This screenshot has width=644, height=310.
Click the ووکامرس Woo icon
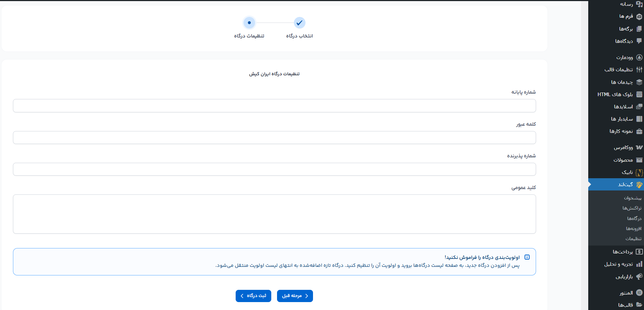coord(639,147)
